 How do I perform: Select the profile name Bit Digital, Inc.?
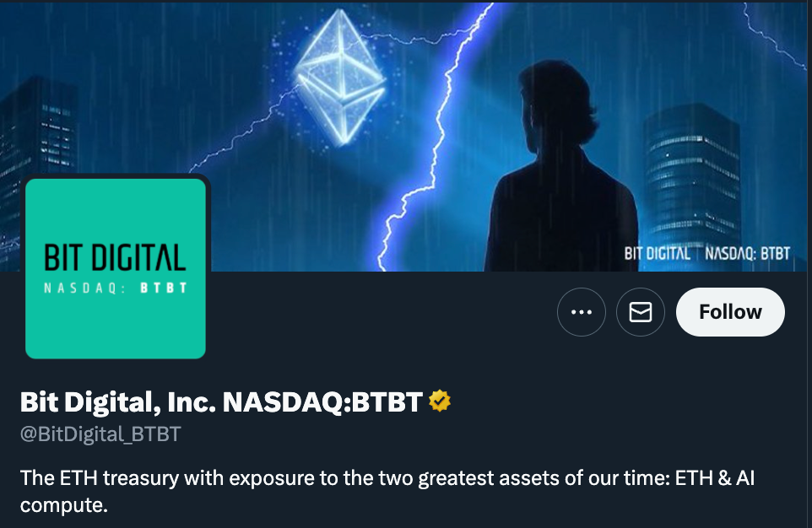click(116, 402)
